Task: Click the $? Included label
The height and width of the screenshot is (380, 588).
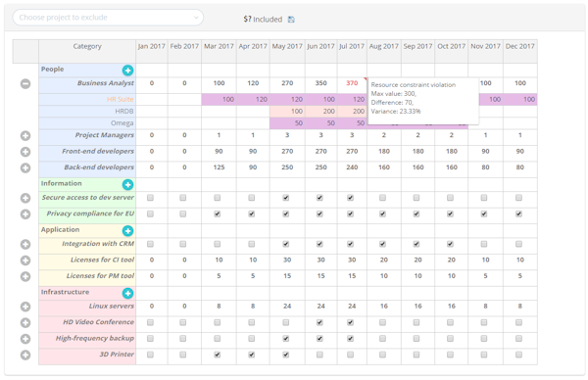Action: [x=263, y=20]
